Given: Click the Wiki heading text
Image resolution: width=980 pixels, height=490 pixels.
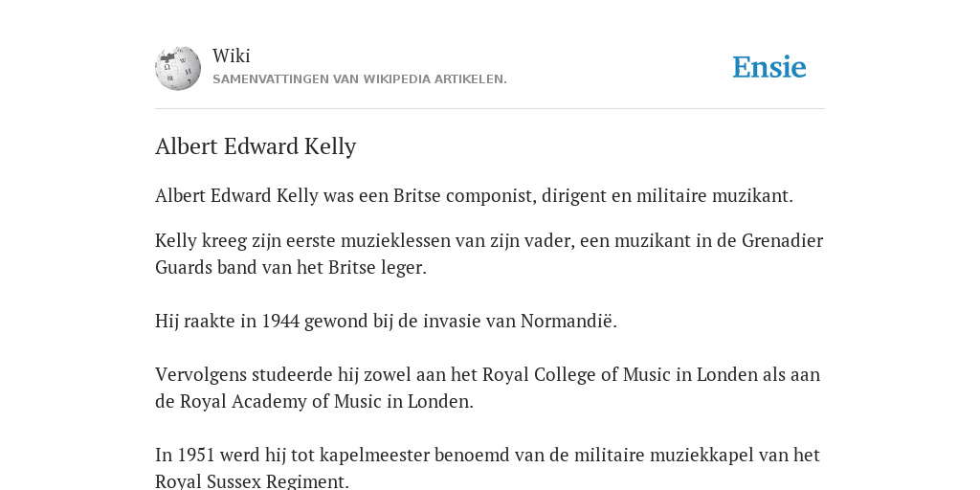Looking at the screenshot, I should [x=232, y=56].
